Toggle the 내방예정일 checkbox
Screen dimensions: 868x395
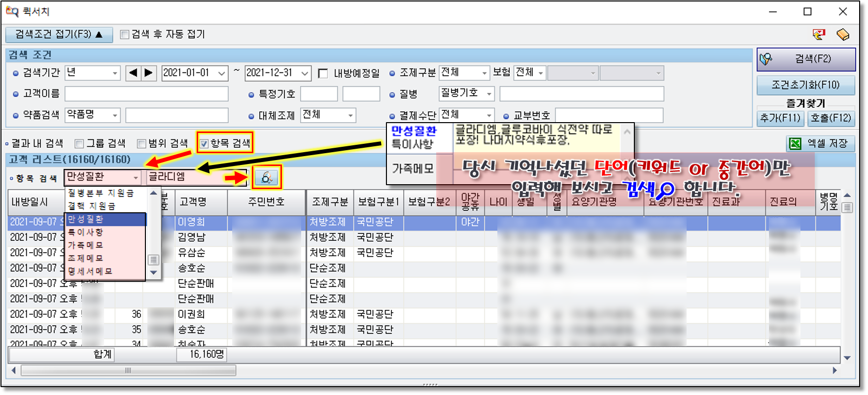click(x=323, y=73)
